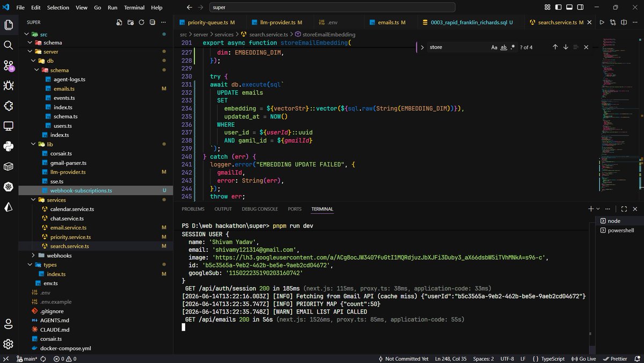
Task: Open the Manage gear icon
Action: (x=9, y=344)
